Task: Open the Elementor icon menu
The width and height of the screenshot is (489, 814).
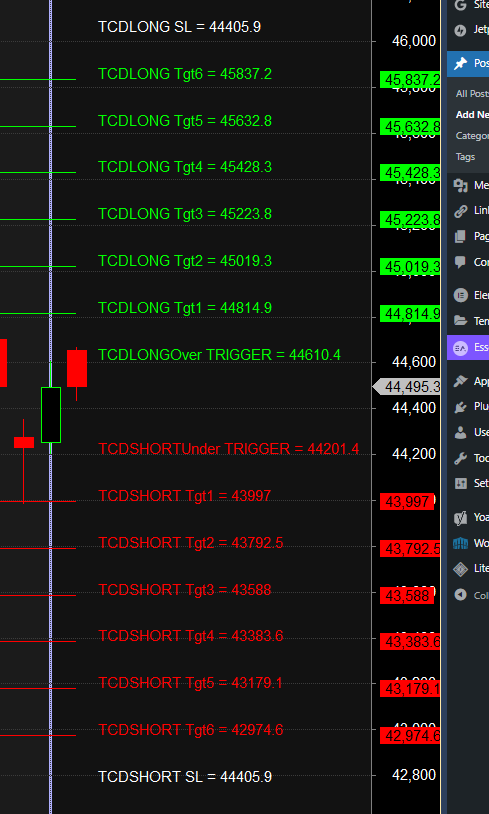Action: click(x=460, y=295)
